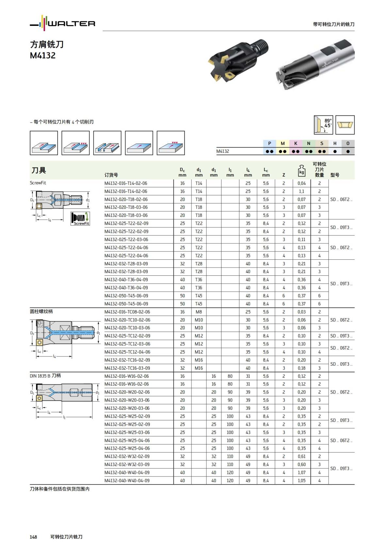Select face milling icon with red triangles
392x555 pixels.
(x=171, y=143)
